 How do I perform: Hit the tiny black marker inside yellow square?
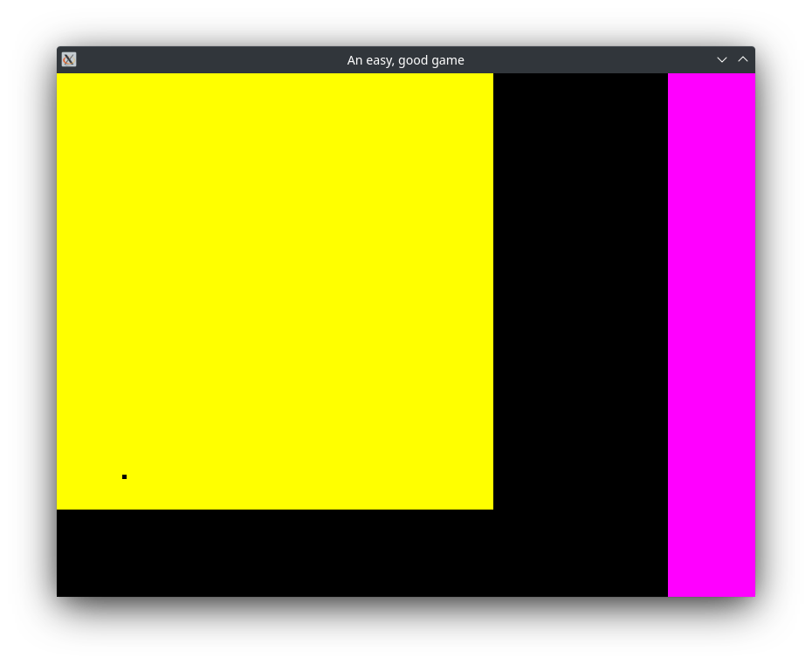[124, 476]
